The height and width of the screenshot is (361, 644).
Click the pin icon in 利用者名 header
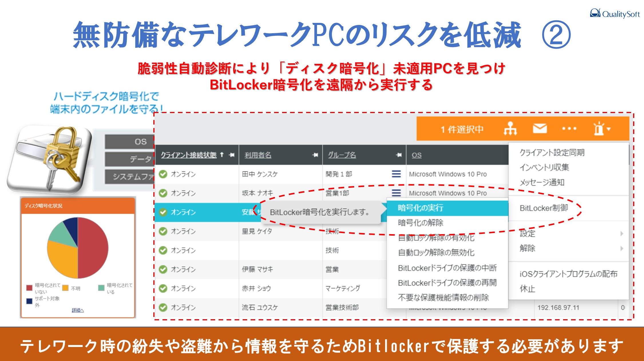pyautogui.click(x=315, y=155)
